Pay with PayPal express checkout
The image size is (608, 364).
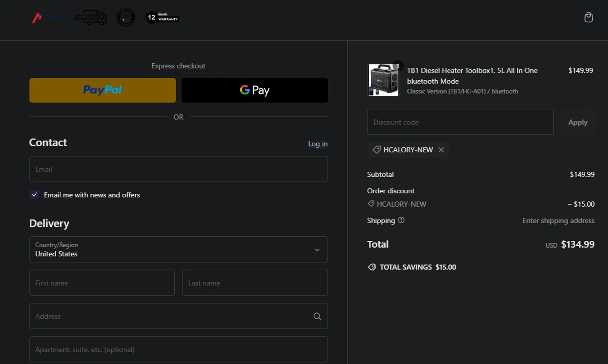point(103,90)
